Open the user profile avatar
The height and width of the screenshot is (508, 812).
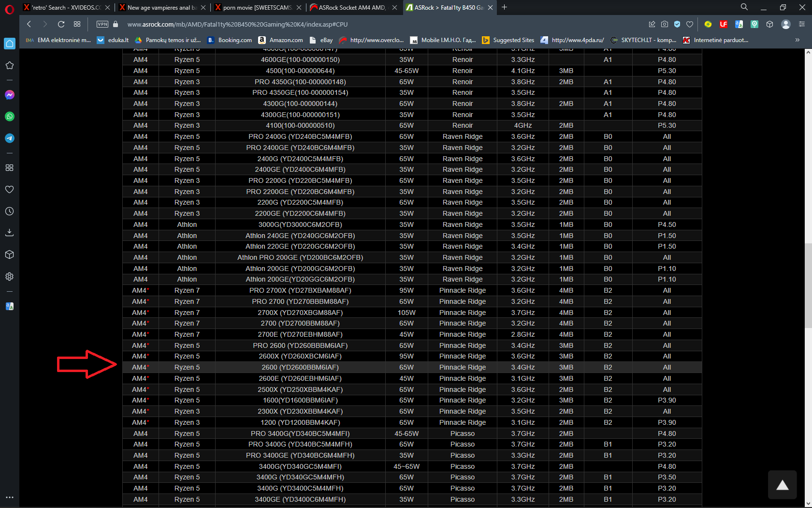click(x=786, y=24)
